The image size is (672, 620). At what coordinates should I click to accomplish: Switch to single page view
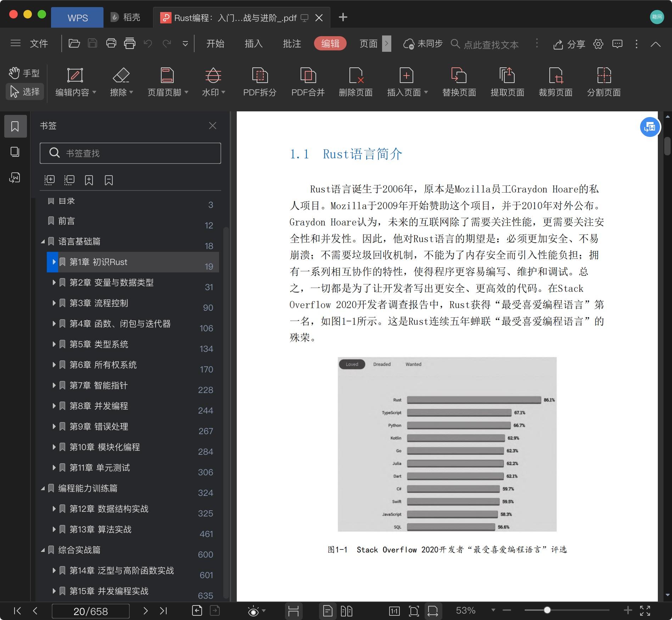tap(328, 611)
